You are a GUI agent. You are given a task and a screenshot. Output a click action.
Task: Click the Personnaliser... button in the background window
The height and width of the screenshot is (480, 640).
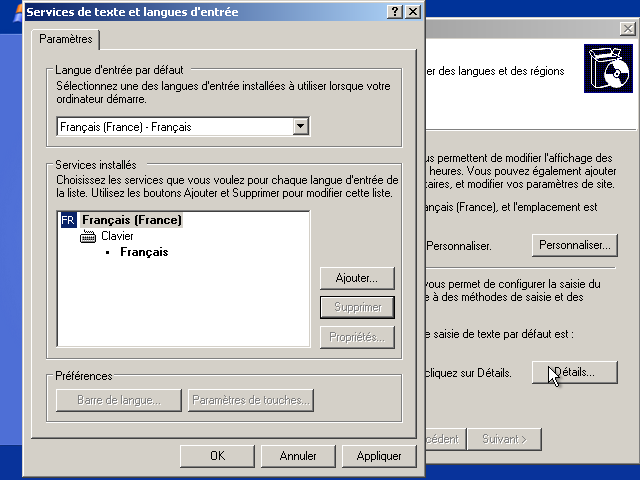[x=574, y=245]
